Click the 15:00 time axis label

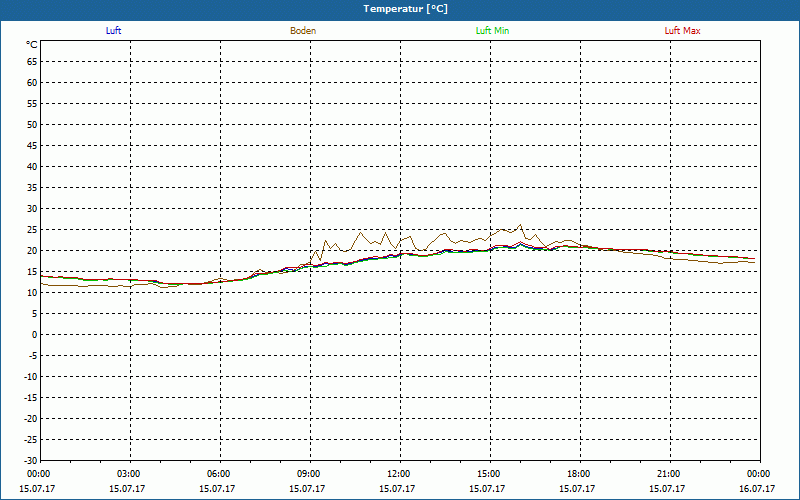coord(488,474)
